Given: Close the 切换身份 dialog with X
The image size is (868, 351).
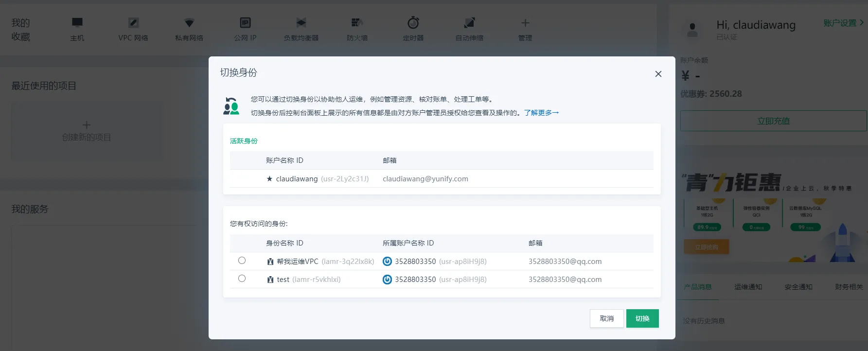Looking at the screenshot, I should (x=658, y=74).
